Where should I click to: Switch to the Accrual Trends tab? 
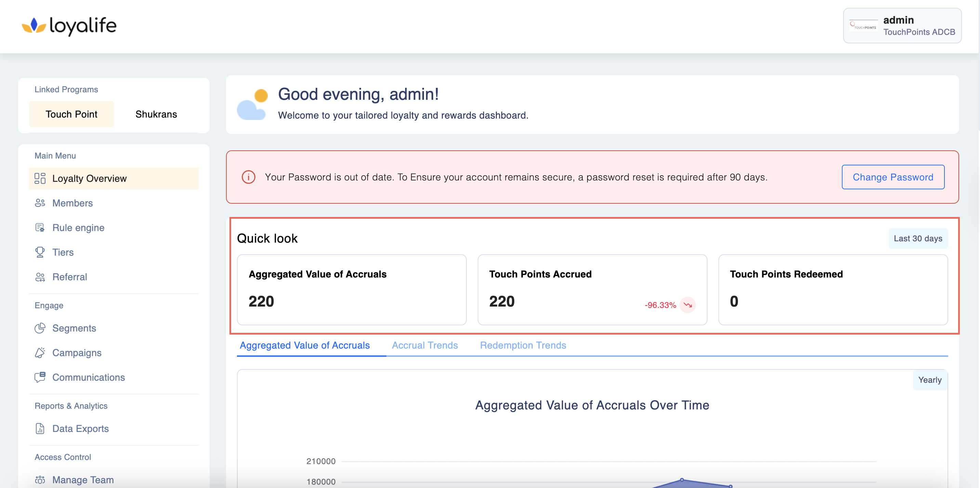click(x=425, y=345)
